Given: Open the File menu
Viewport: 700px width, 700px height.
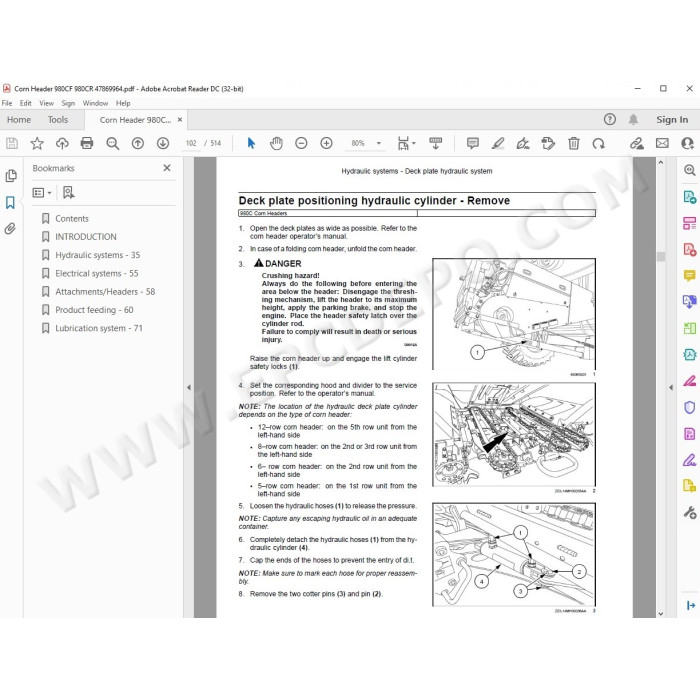Looking at the screenshot, I should click(7, 103).
